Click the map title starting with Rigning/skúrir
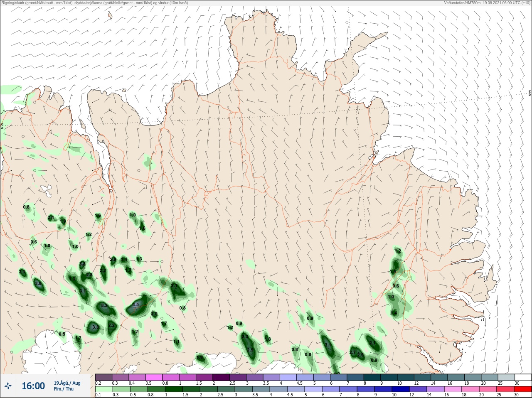532x398 pixels. tap(95, 3)
